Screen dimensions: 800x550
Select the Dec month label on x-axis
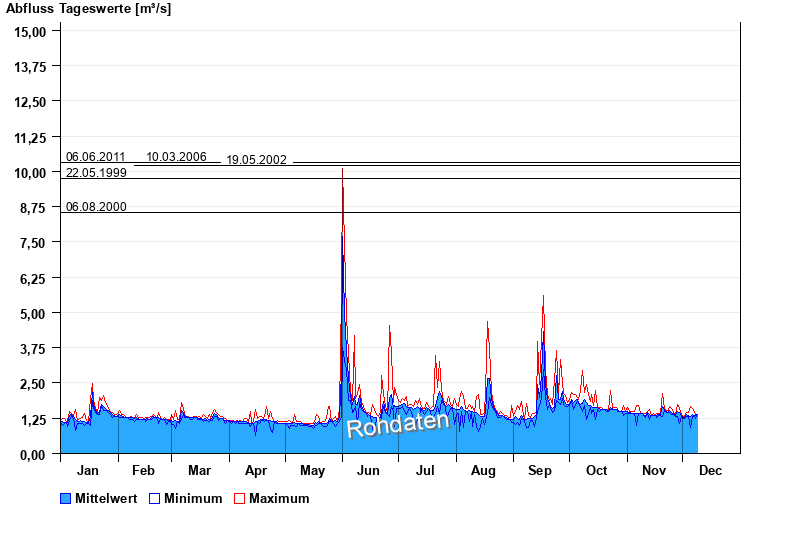pos(710,470)
